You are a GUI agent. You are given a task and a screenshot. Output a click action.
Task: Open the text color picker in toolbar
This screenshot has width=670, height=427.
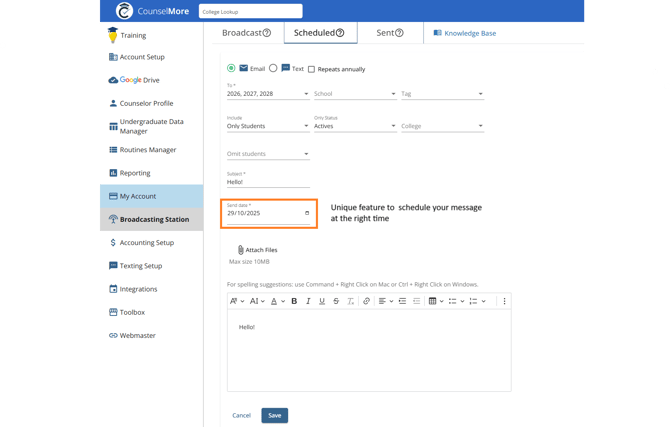276,301
